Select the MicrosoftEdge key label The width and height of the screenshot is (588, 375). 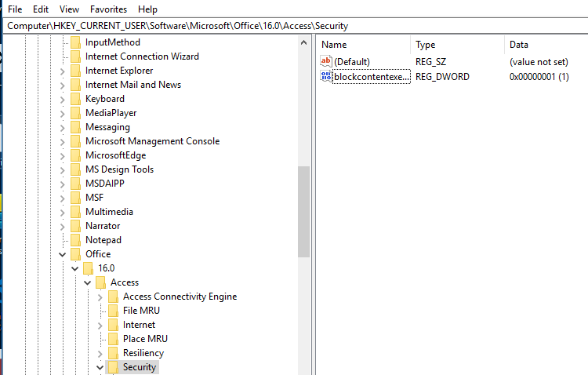(115, 155)
